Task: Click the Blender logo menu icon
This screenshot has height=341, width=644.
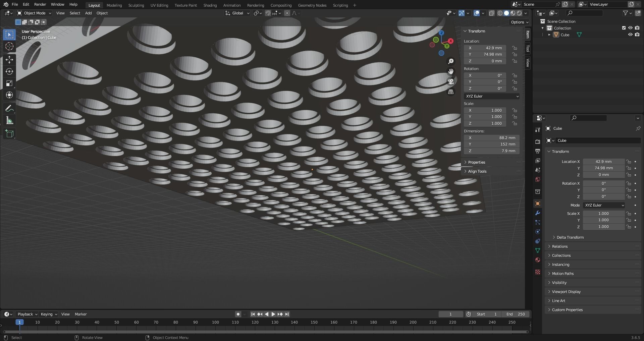Action: click(6, 4)
